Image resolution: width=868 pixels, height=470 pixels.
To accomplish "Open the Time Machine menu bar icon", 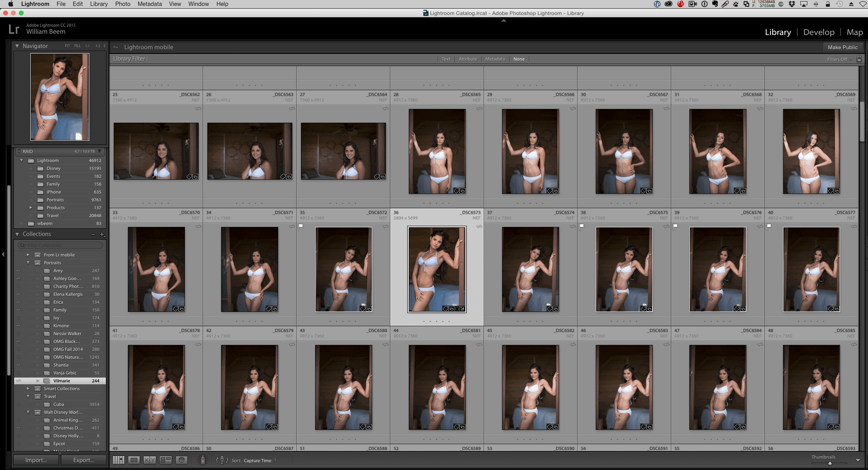I will coord(839,4).
